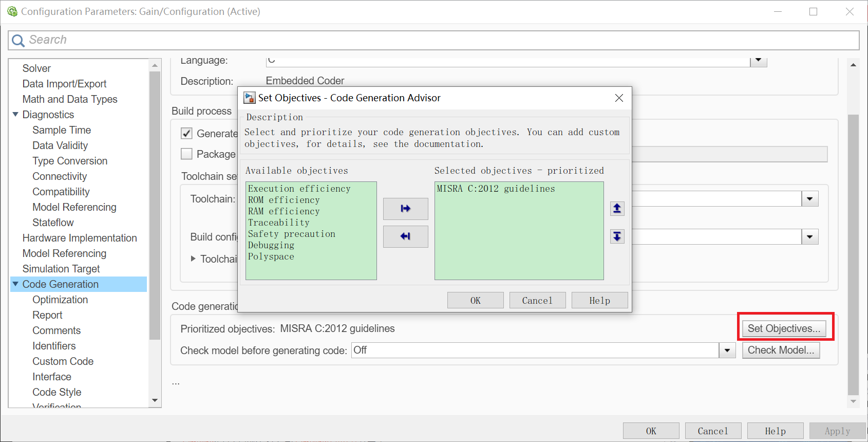Click Cancel in Configuration Parameters window

coord(713,431)
